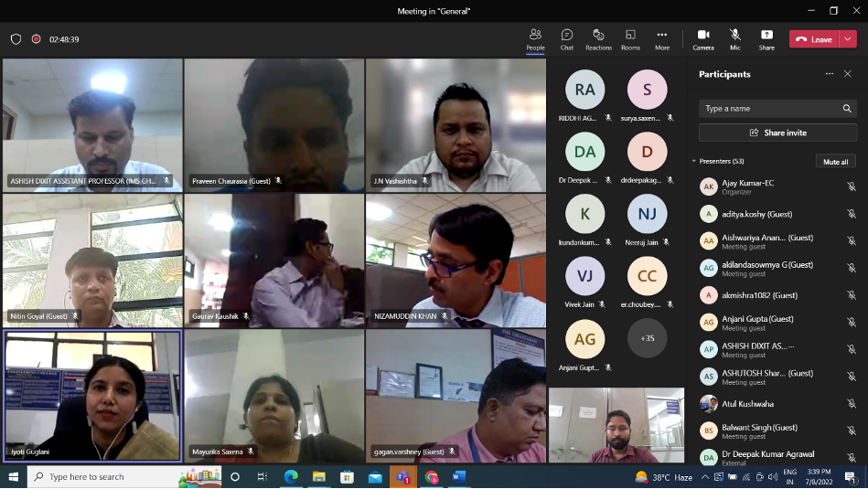Toggle mic for Ajay Kumar-EC
Viewport: 868px width, 489px height.
point(851,187)
